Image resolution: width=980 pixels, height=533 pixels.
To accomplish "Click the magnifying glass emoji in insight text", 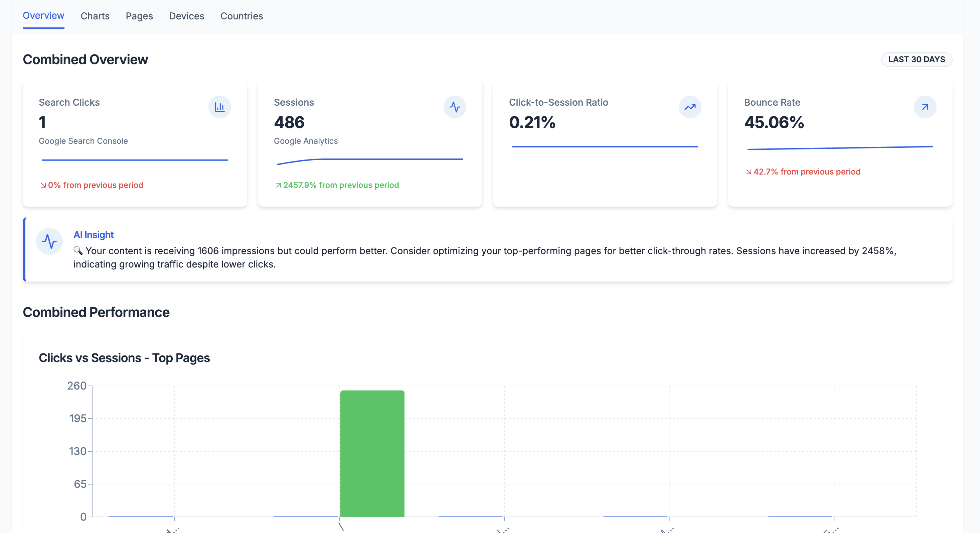I will tap(78, 250).
